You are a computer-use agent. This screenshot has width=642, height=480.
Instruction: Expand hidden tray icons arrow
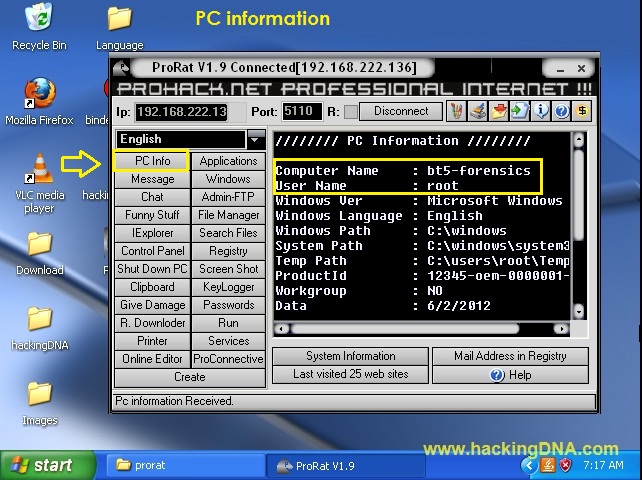click(x=529, y=465)
